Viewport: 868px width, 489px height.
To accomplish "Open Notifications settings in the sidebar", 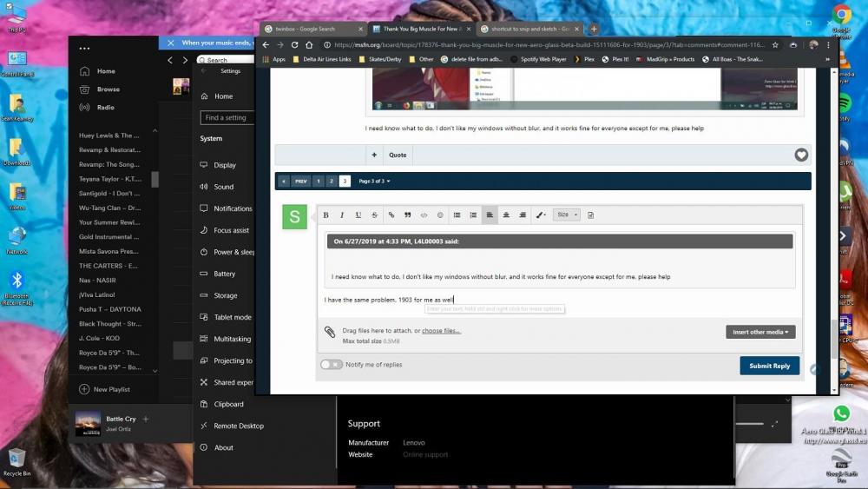I will [233, 208].
